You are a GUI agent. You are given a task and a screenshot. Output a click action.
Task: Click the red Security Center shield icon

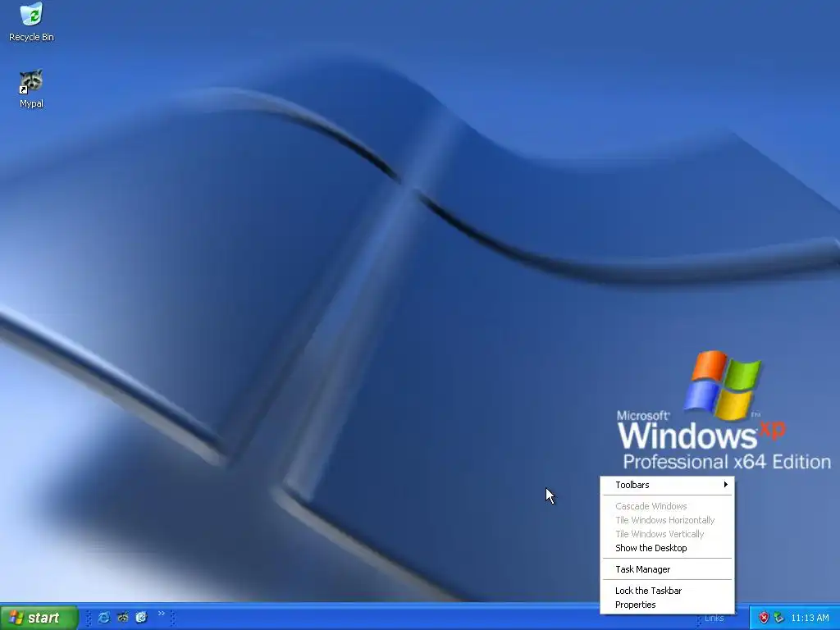(764, 618)
